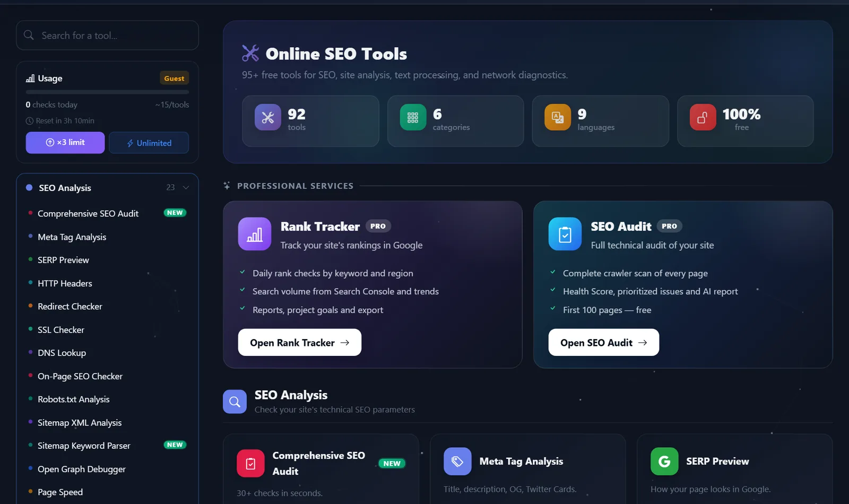Click the Meta Tag Analysis tag icon

point(457,462)
